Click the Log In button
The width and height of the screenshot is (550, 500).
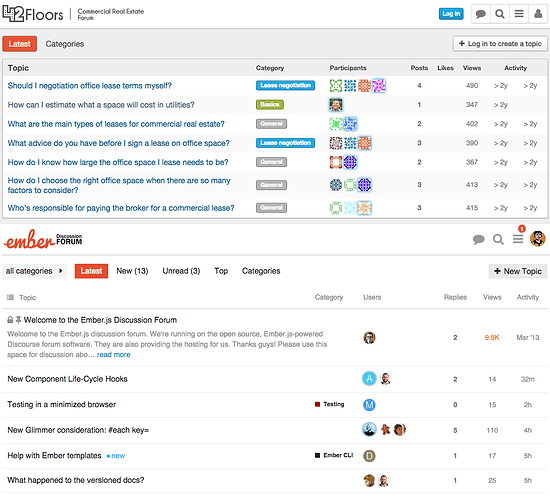click(x=451, y=14)
